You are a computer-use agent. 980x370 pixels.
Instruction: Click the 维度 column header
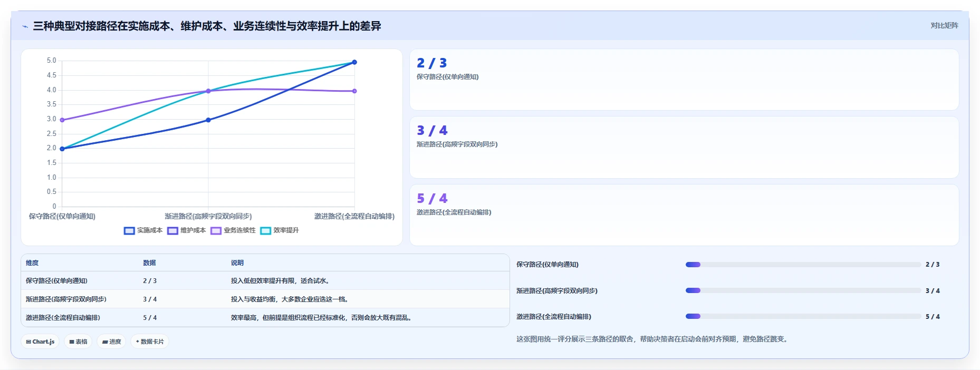pyautogui.click(x=32, y=263)
